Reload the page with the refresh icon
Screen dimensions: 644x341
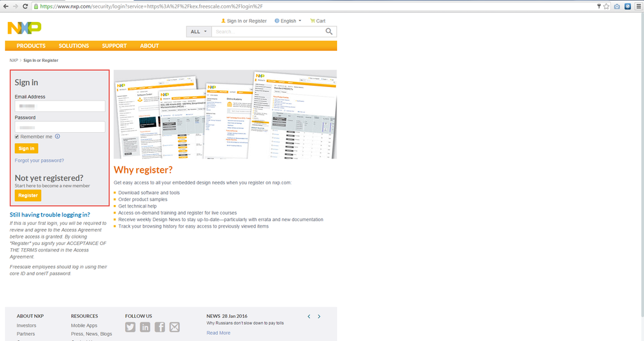pos(25,6)
